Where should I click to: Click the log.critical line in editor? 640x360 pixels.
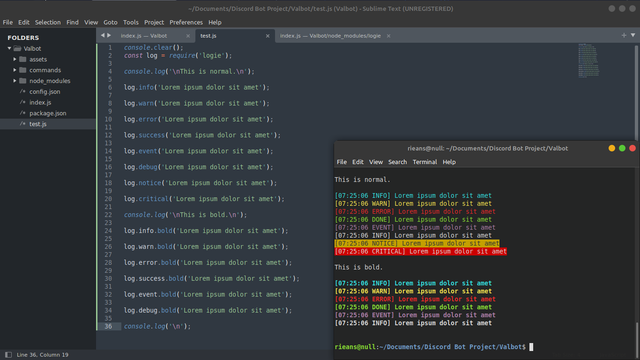[204, 199]
